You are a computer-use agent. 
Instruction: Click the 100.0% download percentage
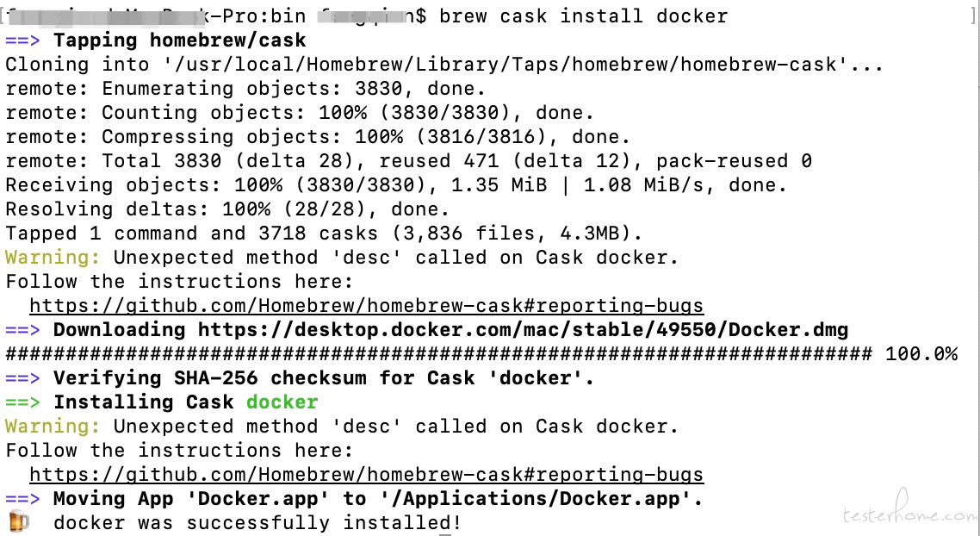coord(921,355)
